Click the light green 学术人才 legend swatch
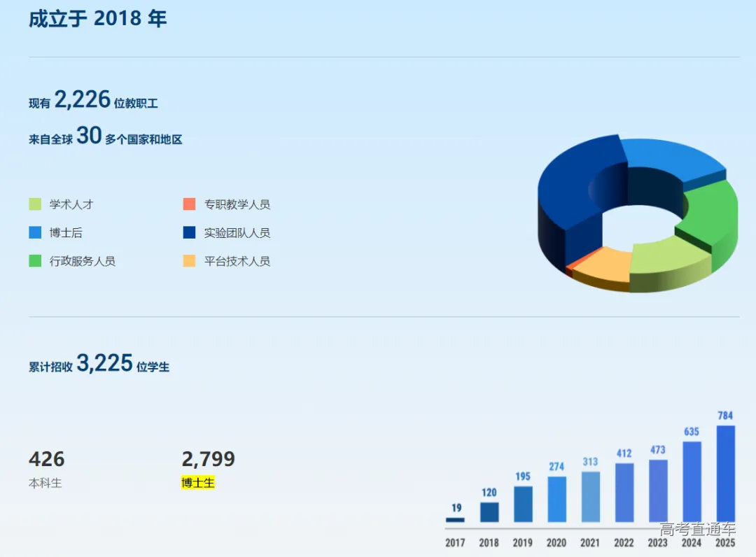Screen dimensions: 756x557 tap(35, 204)
